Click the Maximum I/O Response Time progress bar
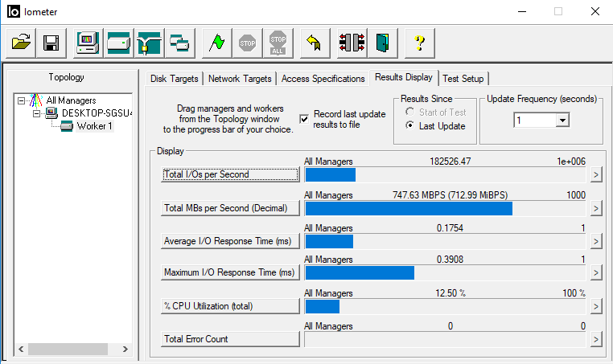Viewport: 613px width, 364px height. (445, 272)
